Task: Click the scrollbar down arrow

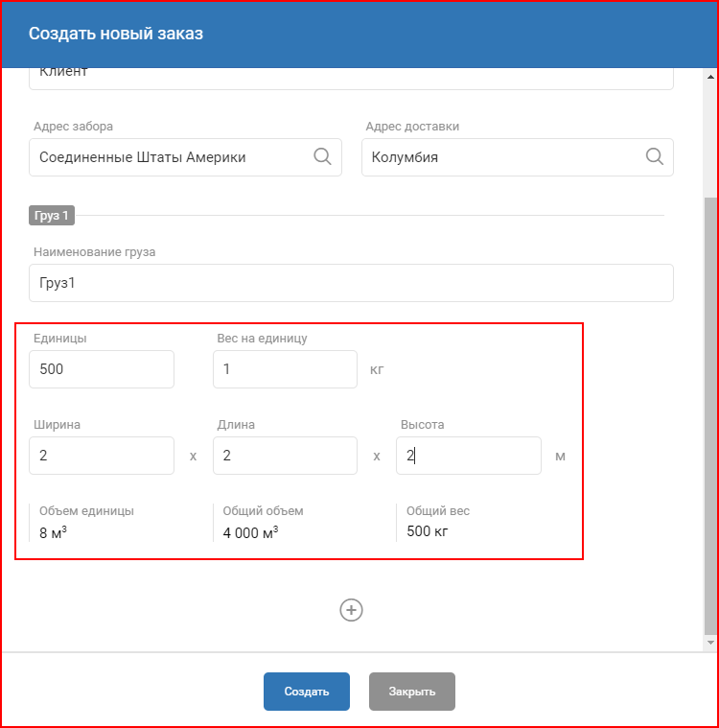Action: point(710,643)
